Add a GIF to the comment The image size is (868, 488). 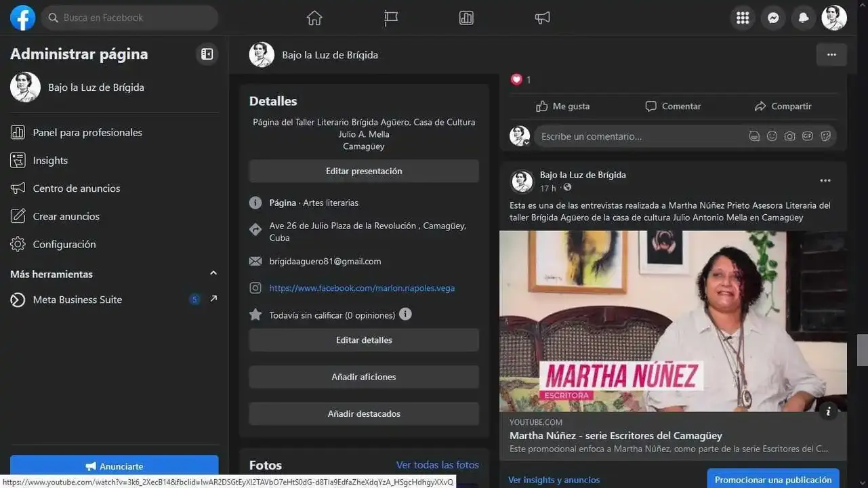[808, 136]
